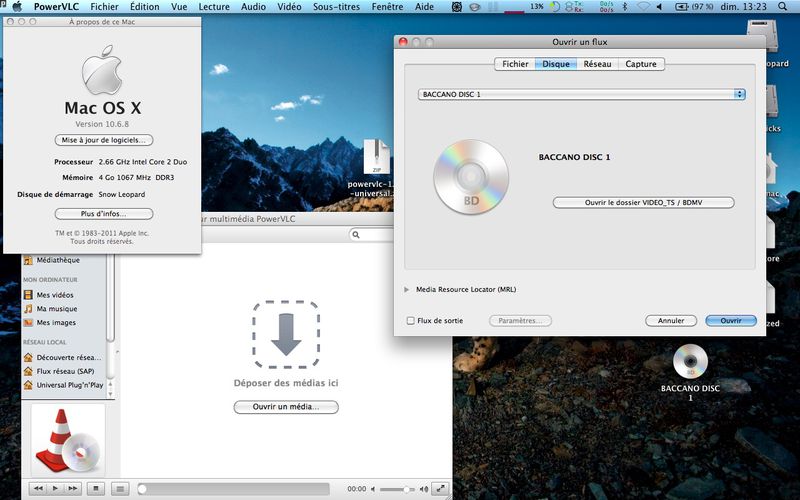This screenshot has height=500, width=800.
Task: Click the PowerVLC search field
Action: click(x=371, y=234)
